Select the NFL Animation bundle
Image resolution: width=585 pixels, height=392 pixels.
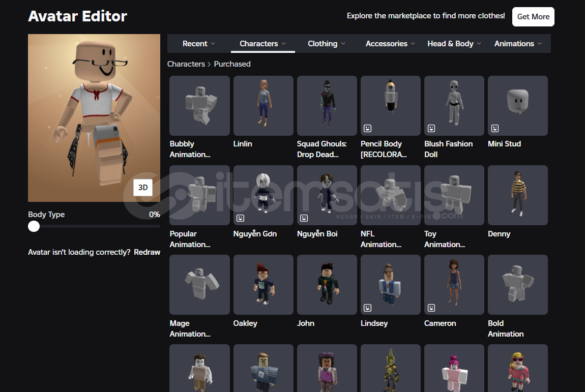391,195
